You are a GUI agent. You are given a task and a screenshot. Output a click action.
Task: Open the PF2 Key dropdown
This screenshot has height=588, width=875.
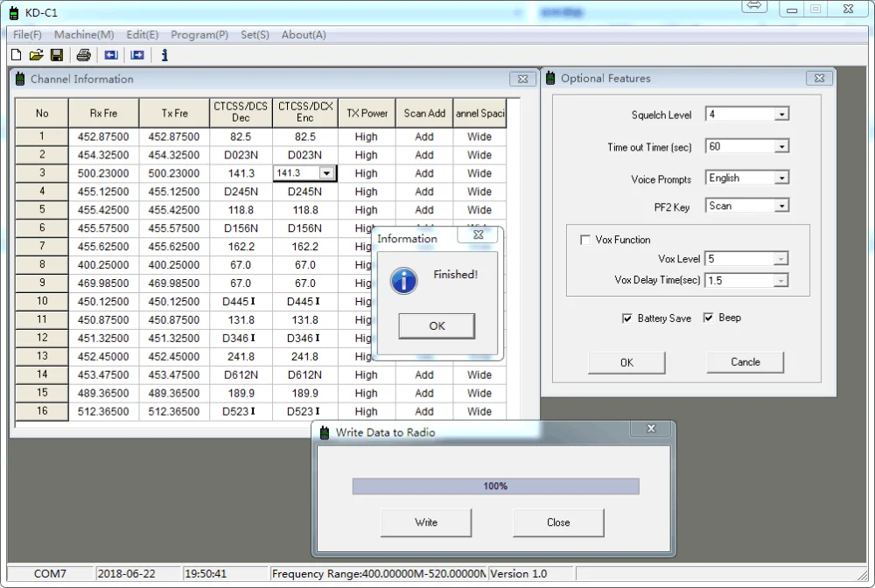[x=781, y=206]
